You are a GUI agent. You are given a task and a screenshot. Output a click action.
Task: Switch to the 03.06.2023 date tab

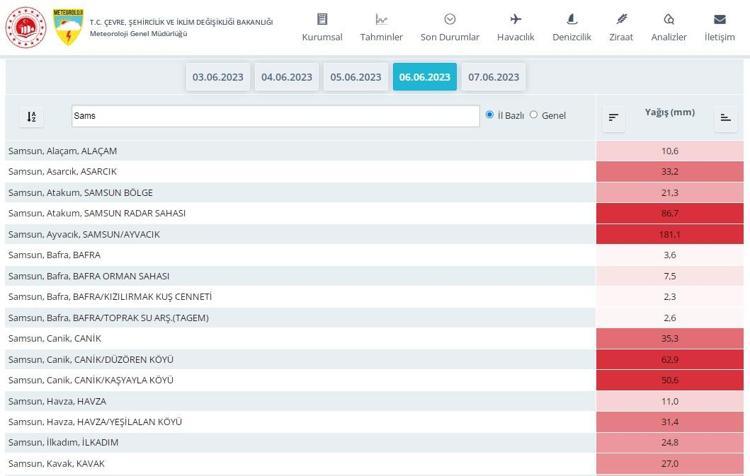[218, 77]
